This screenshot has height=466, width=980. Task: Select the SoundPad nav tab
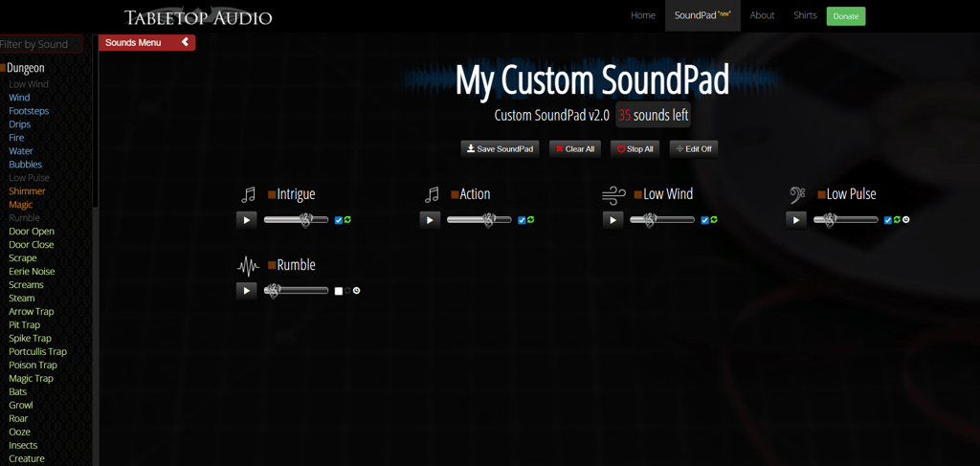click(702, 15)
